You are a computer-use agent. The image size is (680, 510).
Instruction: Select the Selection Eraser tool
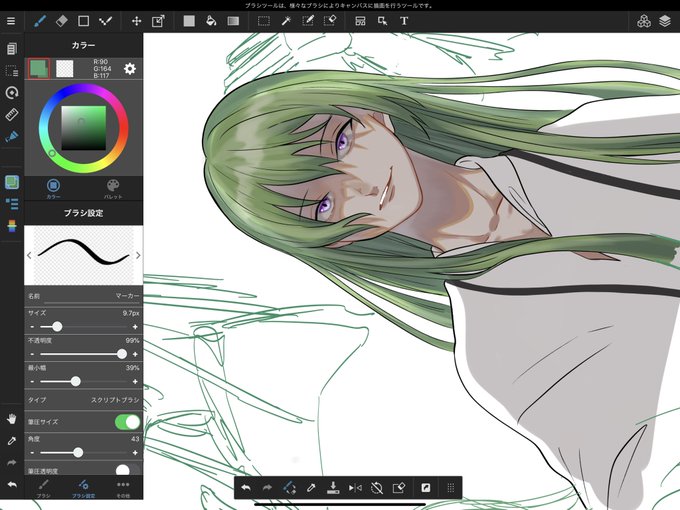point(330,21)
